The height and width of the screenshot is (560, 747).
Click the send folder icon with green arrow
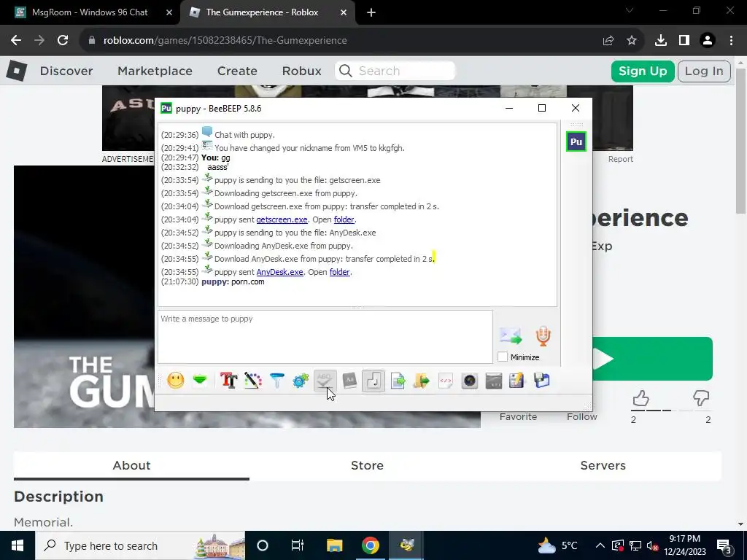tap(421, 381)
